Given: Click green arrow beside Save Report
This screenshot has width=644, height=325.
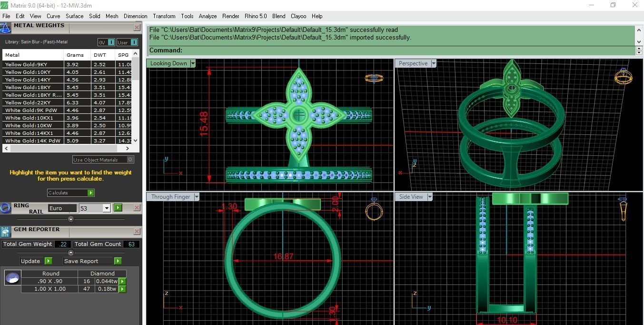Looking at the screenshot, I should tap(118, 261).
